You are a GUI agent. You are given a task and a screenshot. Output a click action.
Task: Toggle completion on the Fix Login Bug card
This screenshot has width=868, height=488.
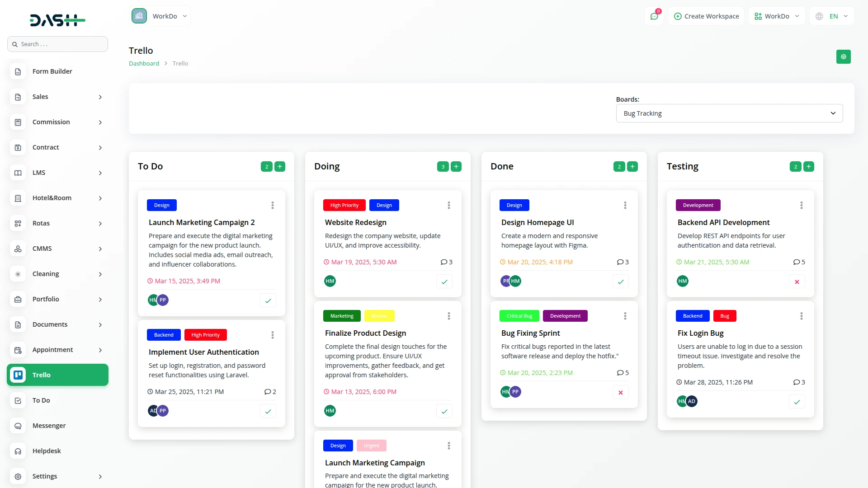pos(796,401)
